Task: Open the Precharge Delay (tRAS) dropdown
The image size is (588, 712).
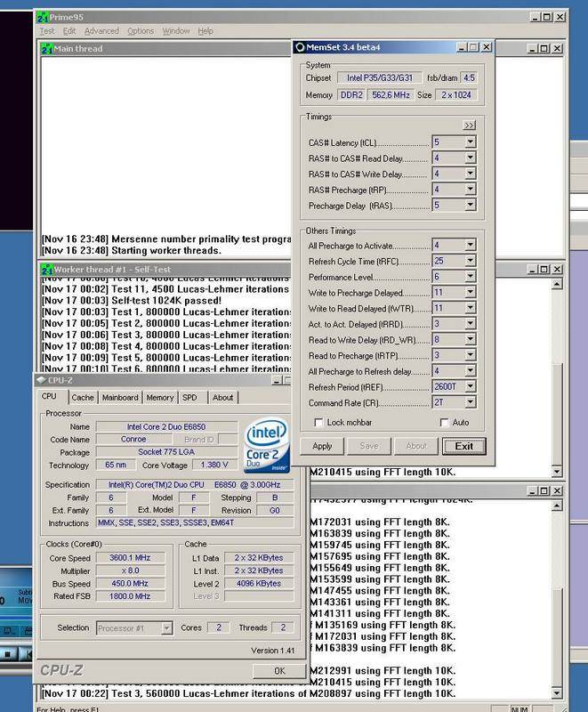Action: [471, 206]
